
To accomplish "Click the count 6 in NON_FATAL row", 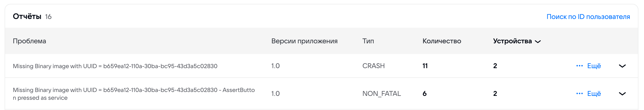I will pyautogui.click(x=425, y=94).
